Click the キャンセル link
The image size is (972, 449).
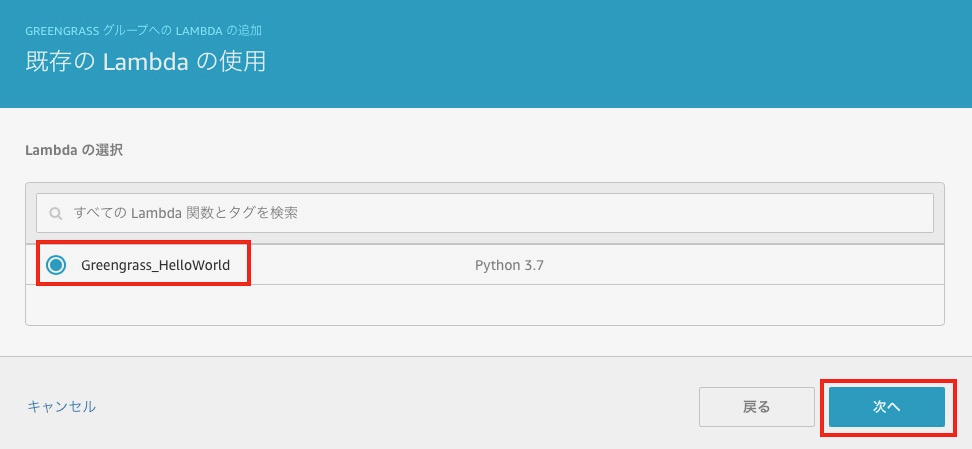(62, 406)
